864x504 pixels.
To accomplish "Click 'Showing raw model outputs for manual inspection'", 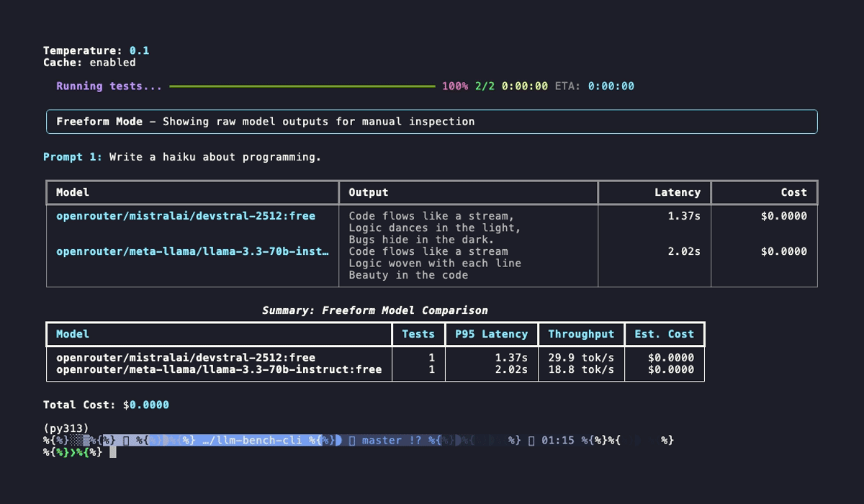I will [318, 121].
